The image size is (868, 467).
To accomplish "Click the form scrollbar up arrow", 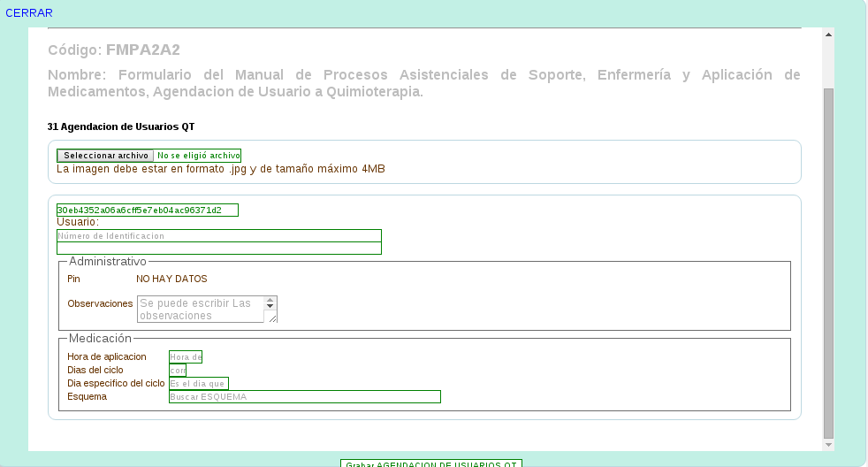I will tap(828, 34).
